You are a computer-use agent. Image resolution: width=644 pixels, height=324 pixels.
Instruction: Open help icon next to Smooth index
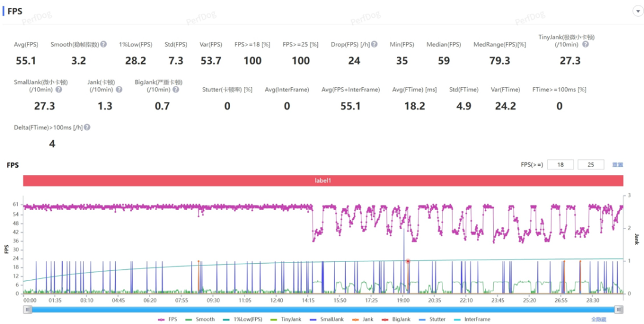click(104, 44)
